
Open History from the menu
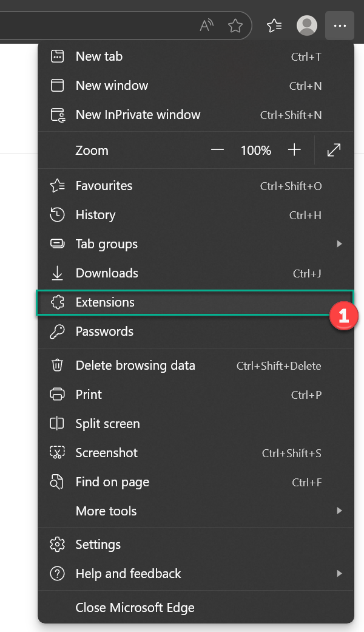(95, 215)
